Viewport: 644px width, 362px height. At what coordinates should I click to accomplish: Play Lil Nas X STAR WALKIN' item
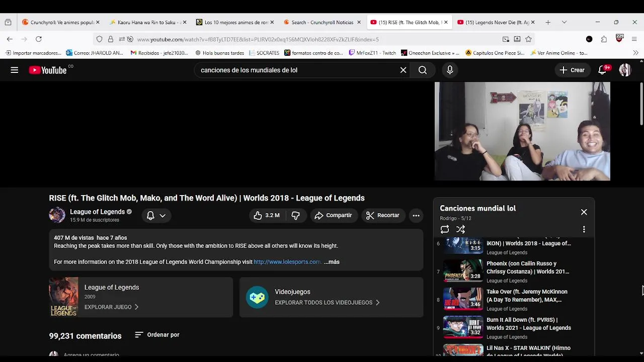513,350
